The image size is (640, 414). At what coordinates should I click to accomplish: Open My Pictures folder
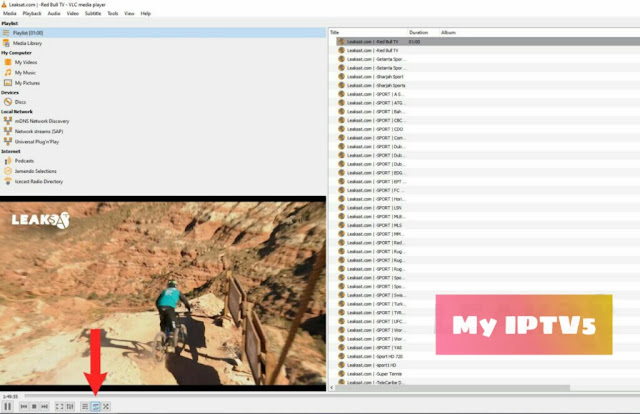27,83
